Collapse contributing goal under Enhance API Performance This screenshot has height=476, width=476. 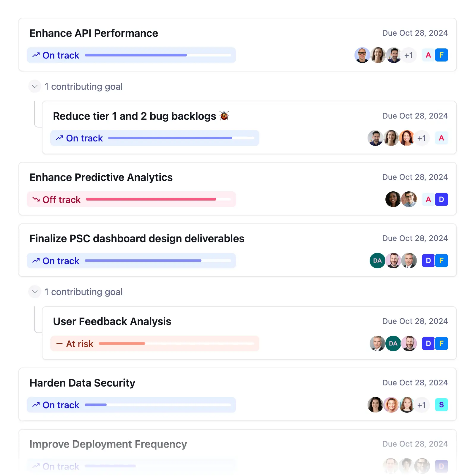[35, 86]
